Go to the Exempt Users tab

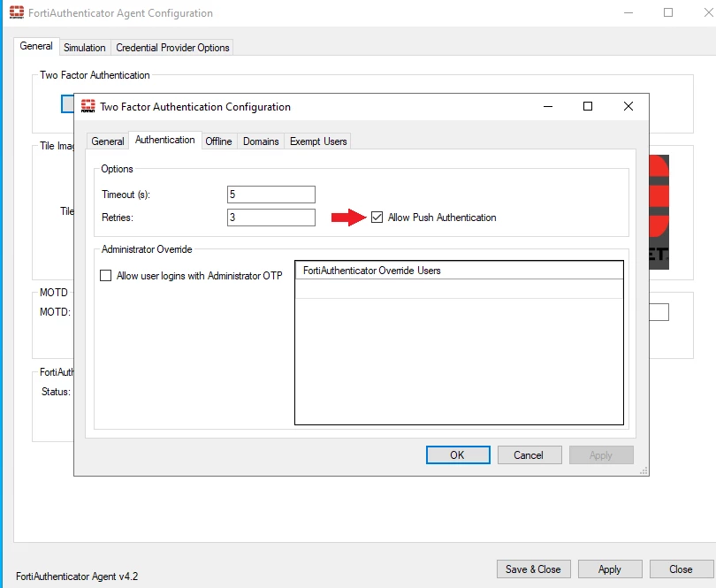pyautogui.click(x=318, y=141)
